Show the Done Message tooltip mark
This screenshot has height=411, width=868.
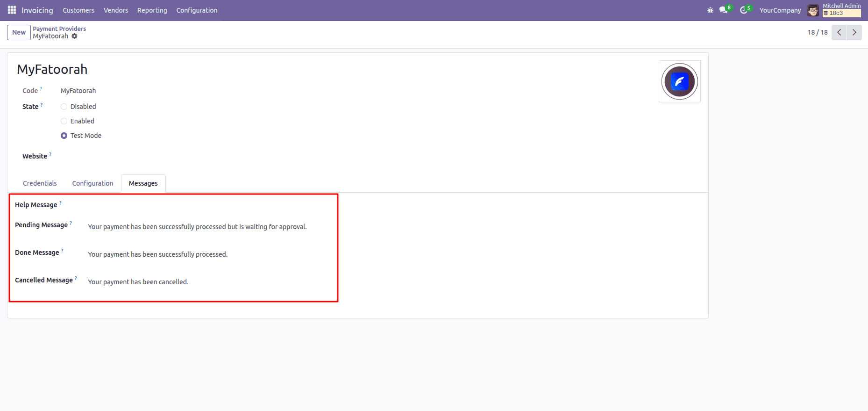[x=62, y=250]
